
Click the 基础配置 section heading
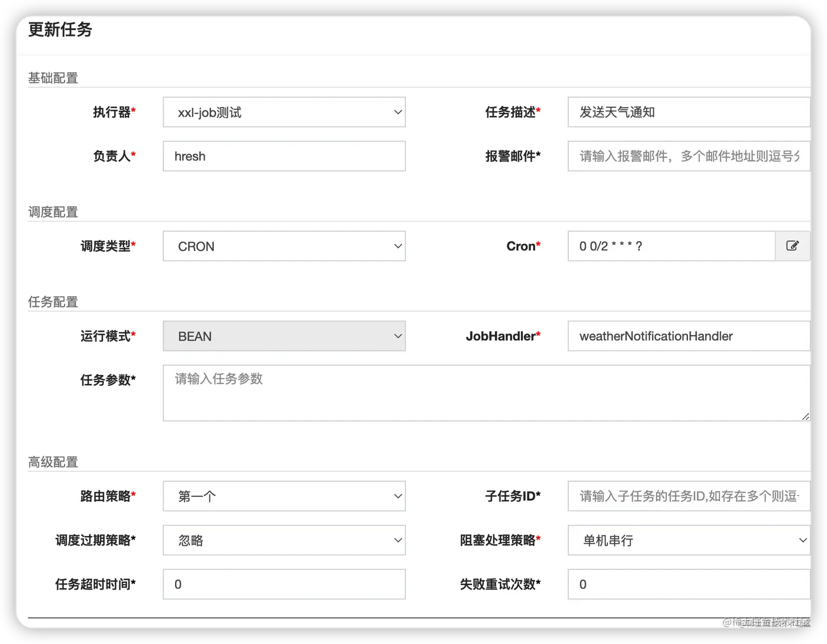pos(53,78)
